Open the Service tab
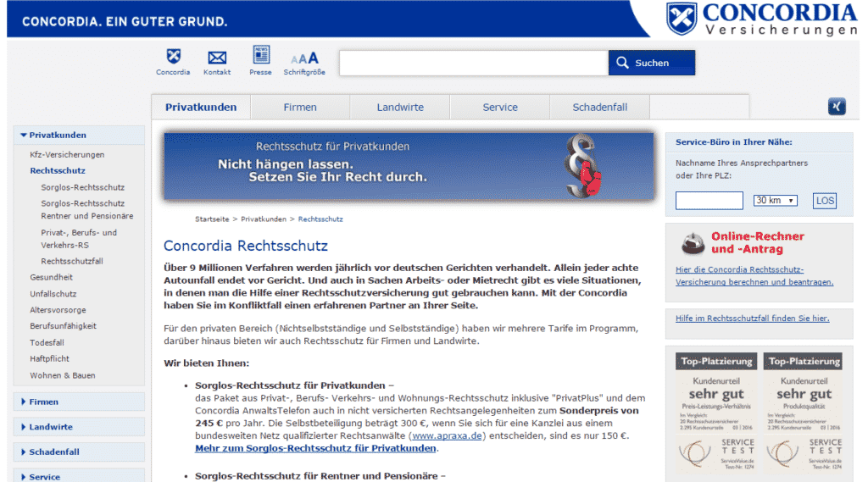Viewport: 868px width, 482px height. 500,108
